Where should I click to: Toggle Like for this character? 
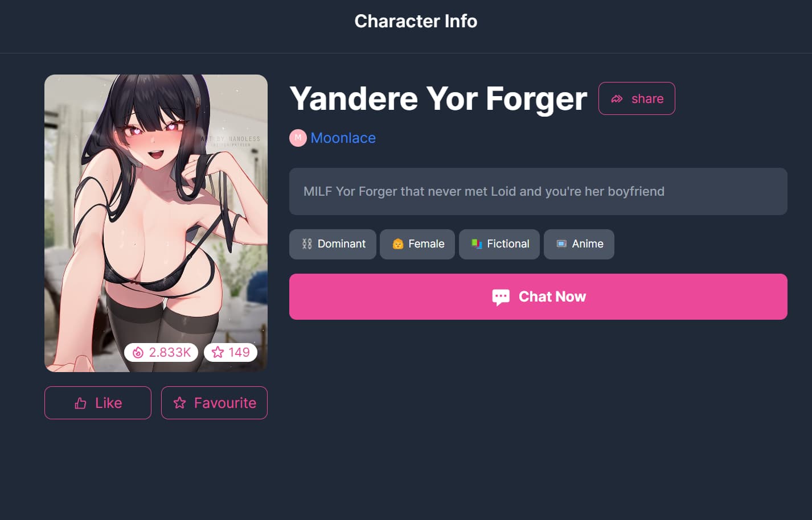[x=98, y=403]
